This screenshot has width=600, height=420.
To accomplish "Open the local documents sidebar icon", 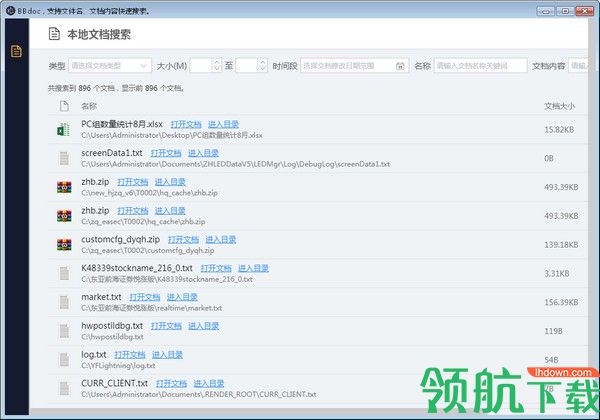I will click(x=16, y=51).
